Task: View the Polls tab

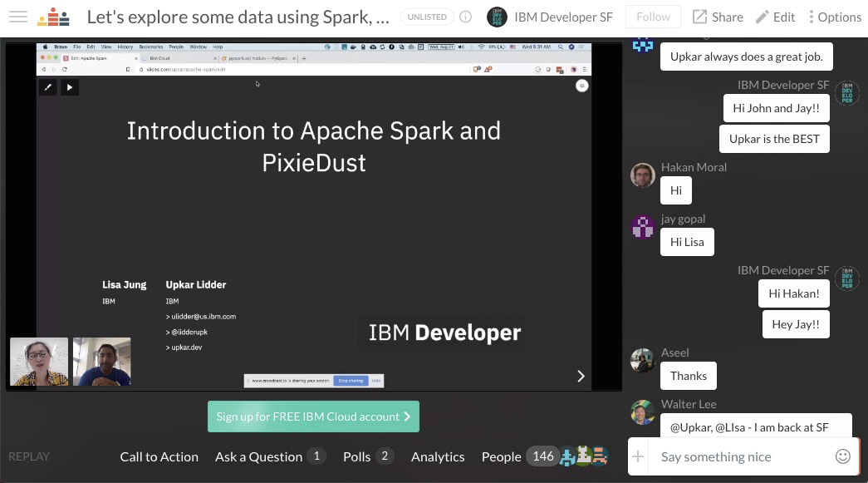Action: click(356, 456)
